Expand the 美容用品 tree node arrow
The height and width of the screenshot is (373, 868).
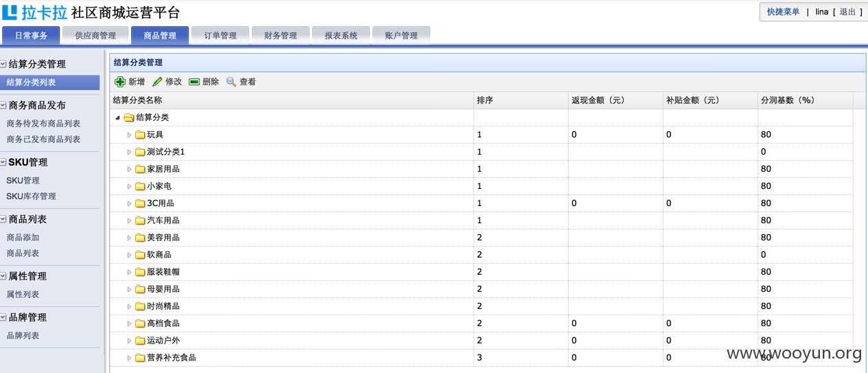pyautogui.click(x=129, y=238)
